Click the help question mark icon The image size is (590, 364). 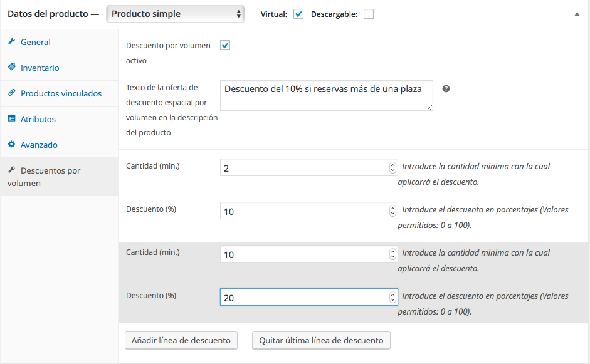[446, 89]
